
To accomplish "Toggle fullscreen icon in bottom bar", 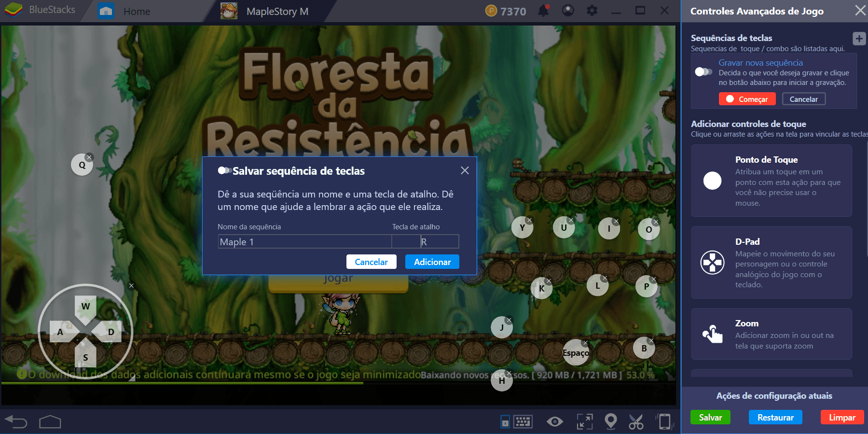I will [585, 422].
